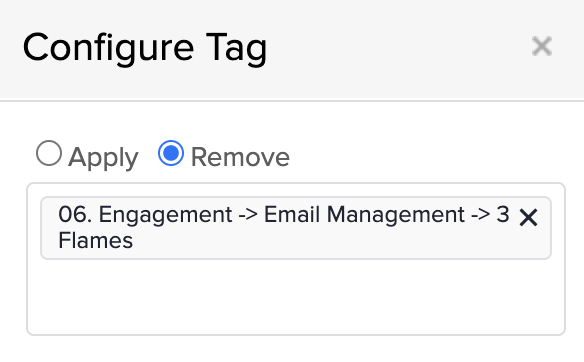
Task: Remove the 3 Flames tag chip
Action: click(528, 217)
